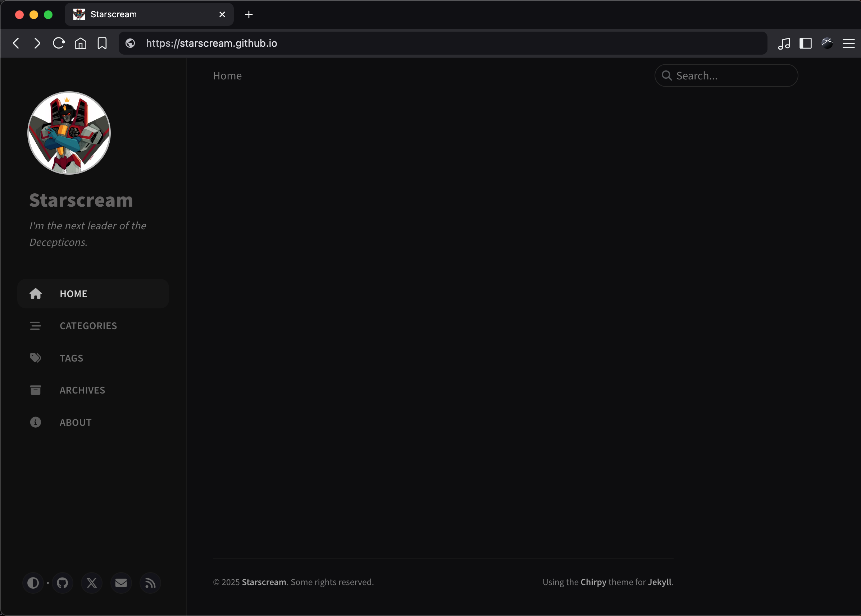Open the Starscream link in the footer
The width and height of the screenshot is (861, 616).
click(x=264, y=582)
